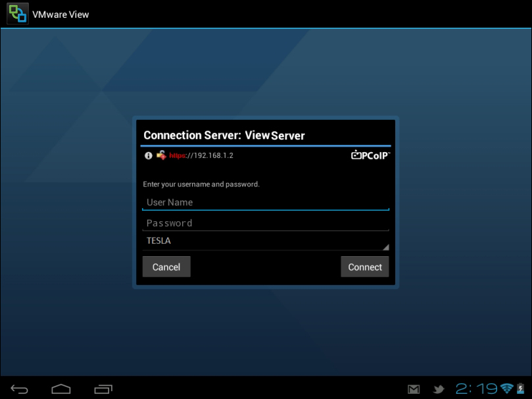Tap the 'VMware View' title text

coord(60,14)
